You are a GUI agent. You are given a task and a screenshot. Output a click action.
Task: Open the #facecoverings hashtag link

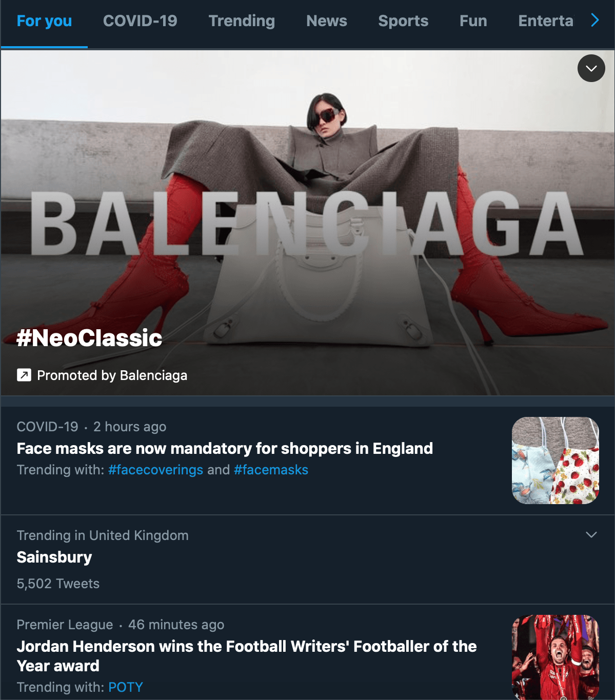coord(156,470)
